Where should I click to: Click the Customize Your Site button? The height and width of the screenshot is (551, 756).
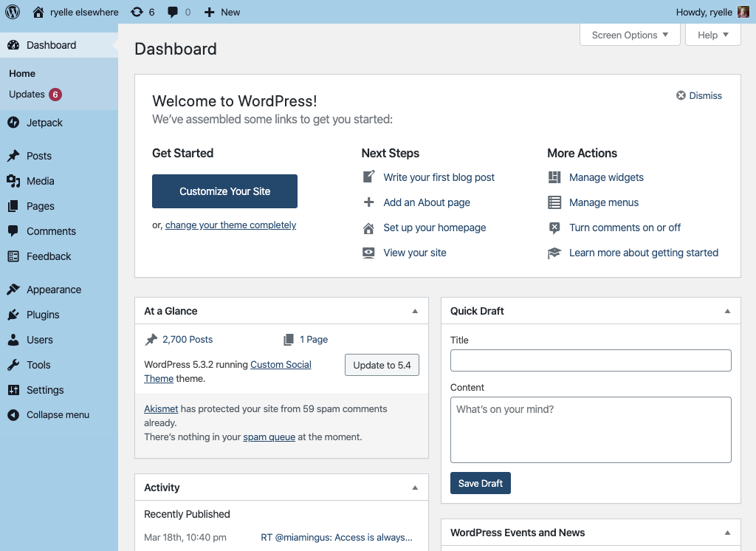[x=224, y=191]
